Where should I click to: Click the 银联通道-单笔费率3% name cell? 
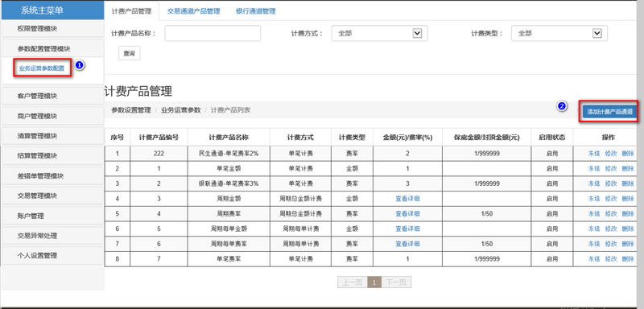[x=229, y=183]
